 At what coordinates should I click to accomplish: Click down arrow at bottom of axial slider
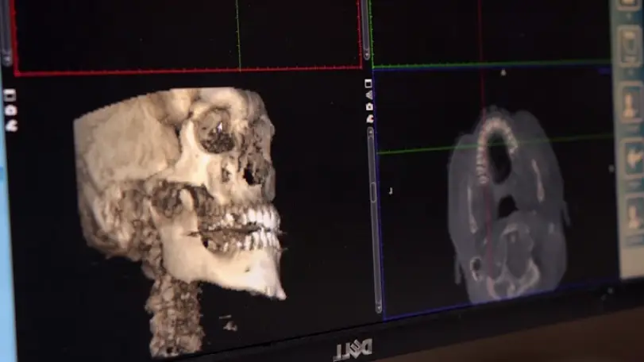pos(379,307)
